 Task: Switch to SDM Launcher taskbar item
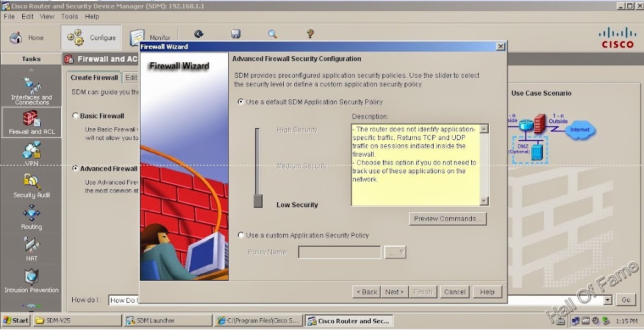click(168, 321)
